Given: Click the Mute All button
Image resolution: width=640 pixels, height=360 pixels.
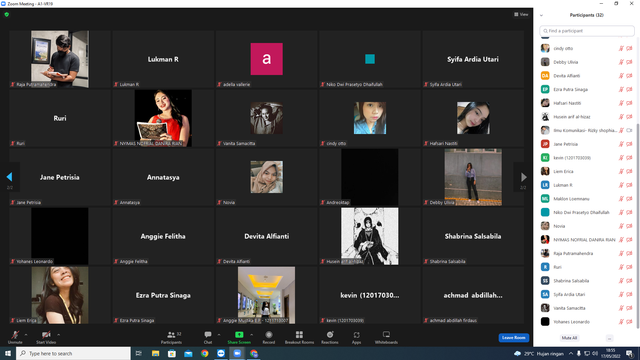Looking at the screenshot, I should click(569, 338).
